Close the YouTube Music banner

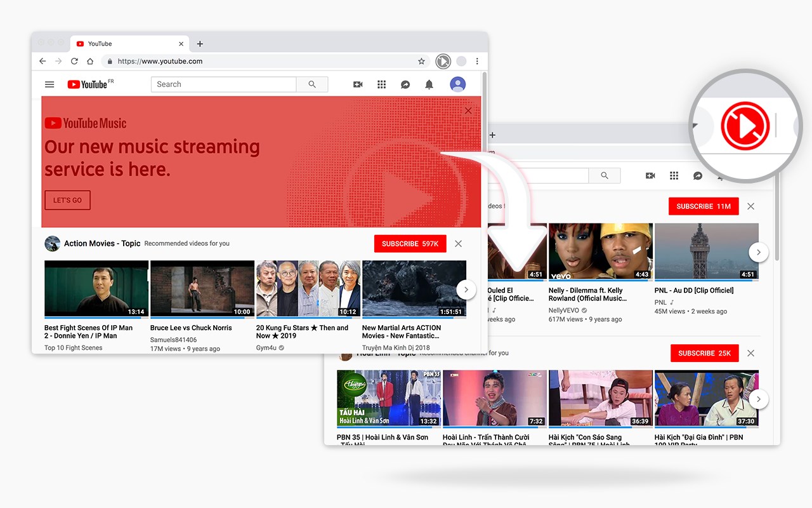[468, 110]
